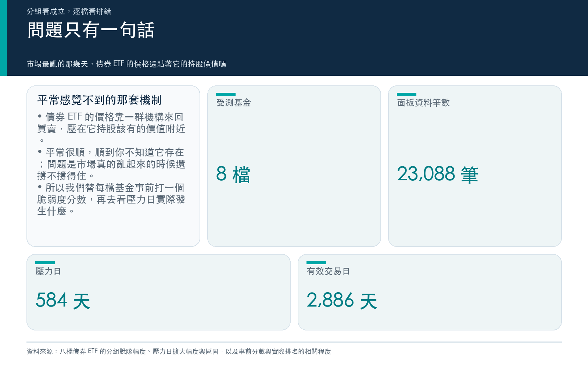The height and width of the screenshot is (368, 588).
Task: Click the question line starting with 市場最亂的那幾天
Action: 126,64
